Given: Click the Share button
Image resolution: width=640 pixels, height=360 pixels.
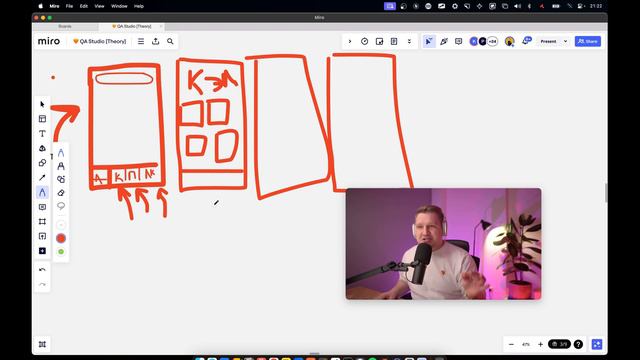Looking at the screenshot, I should 588,41.
